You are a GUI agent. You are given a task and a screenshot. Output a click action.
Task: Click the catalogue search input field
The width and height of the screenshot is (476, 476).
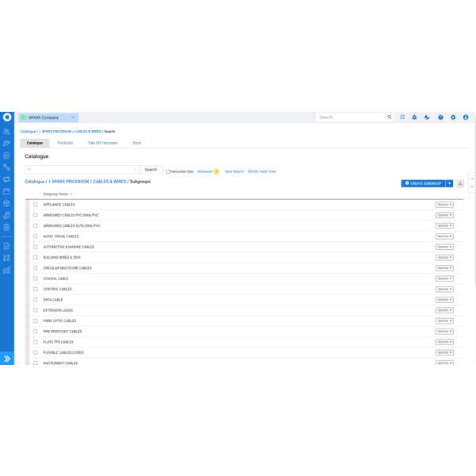click(83, 170)
